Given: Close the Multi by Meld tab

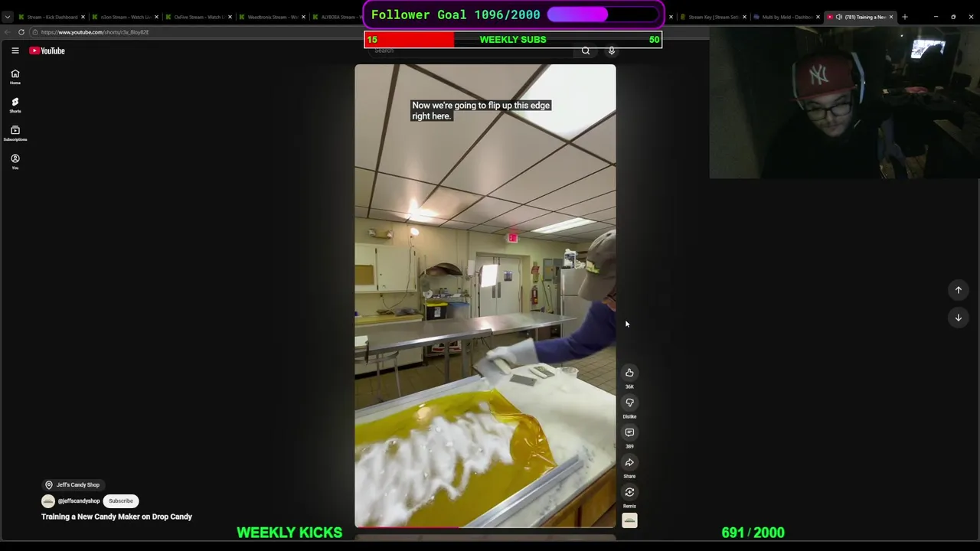Looking at the screenshot, I should (818, 17).
